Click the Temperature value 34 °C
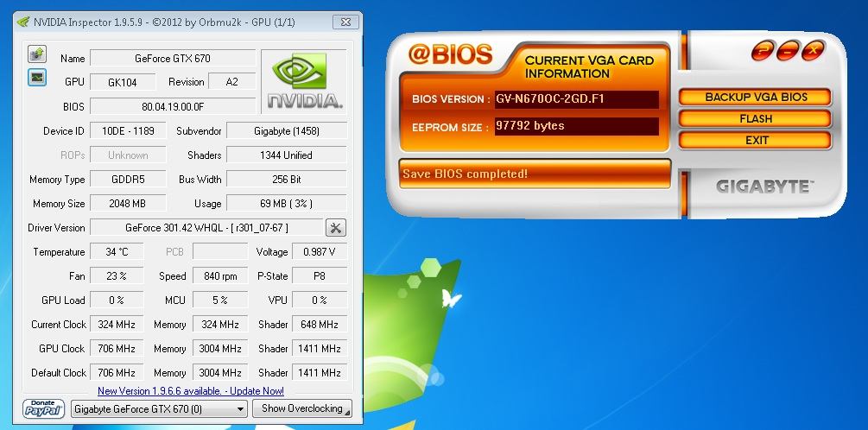Image resolution: width=868 pixels, height=430 pixels. 117,252
